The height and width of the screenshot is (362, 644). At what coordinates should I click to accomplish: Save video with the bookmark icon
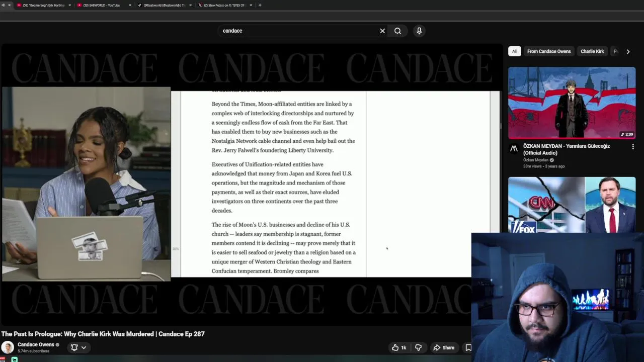pyautogui.click(x=468, y=347)
